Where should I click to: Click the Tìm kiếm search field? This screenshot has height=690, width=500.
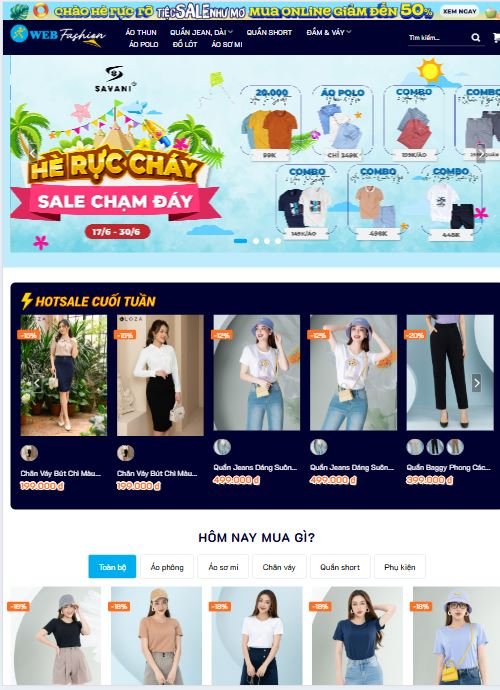coord(438,38)
